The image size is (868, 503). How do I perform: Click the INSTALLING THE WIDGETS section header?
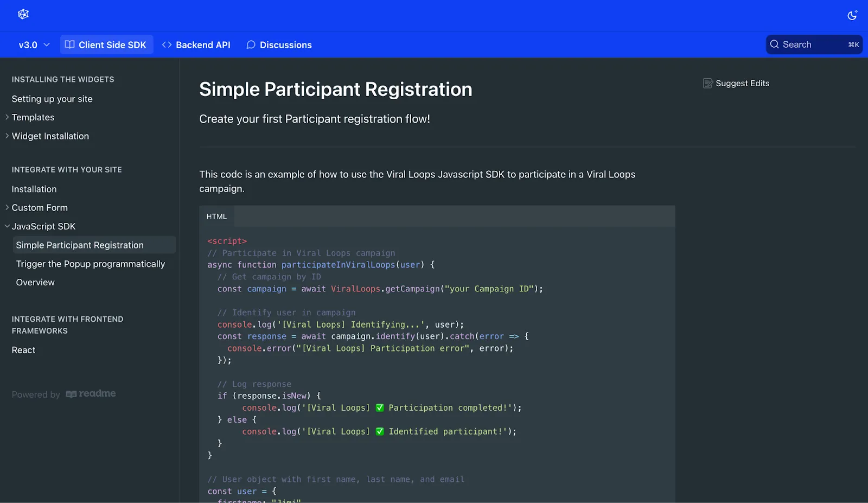coord(63,79)
